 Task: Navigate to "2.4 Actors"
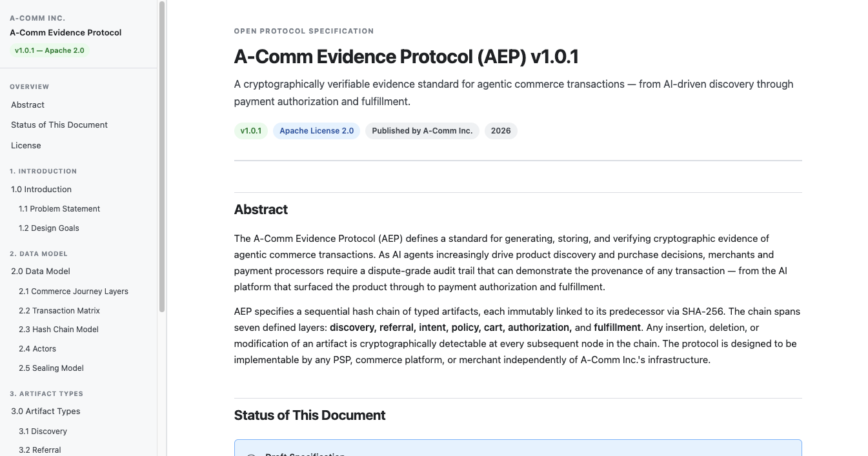tap(37, 348)
